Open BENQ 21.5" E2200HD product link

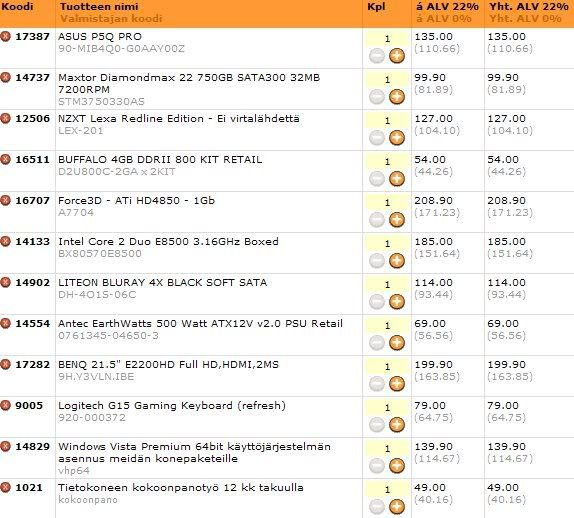(x=168, y=365)
